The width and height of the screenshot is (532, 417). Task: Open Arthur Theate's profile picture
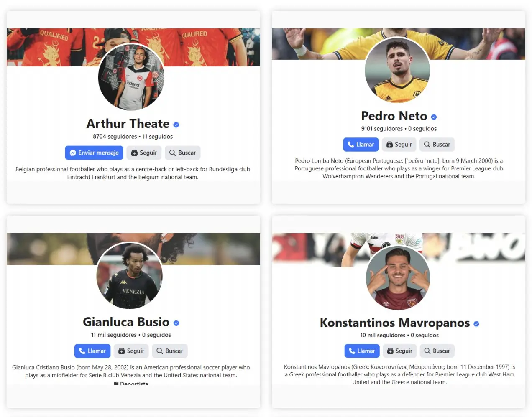click(x=131, y=77)
